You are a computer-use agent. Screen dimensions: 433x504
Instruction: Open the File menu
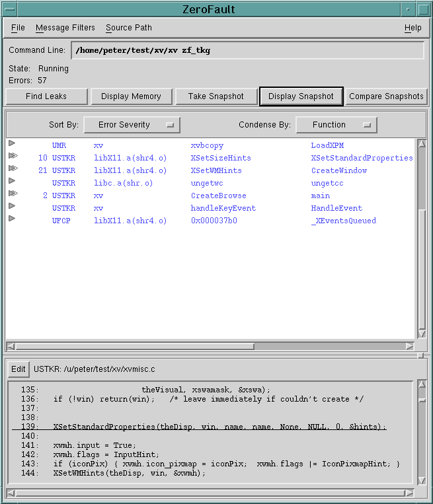(x=18, y=28)
